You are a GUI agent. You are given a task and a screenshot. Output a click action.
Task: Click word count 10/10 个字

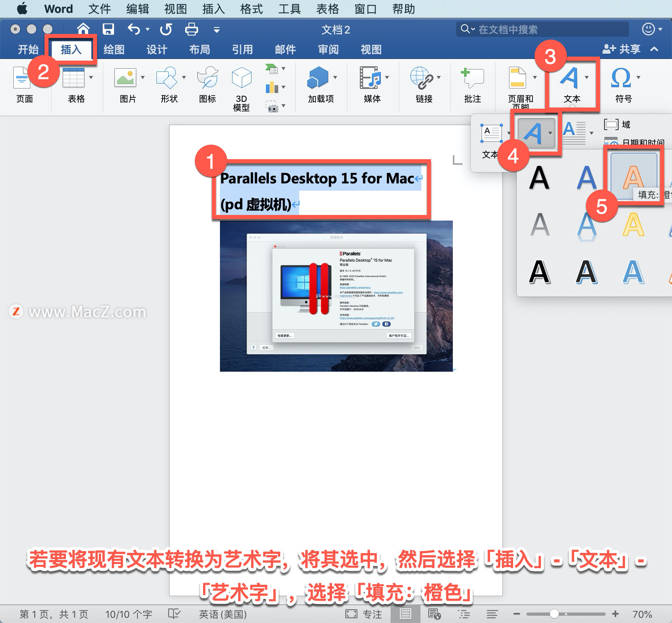click(129, 614)
